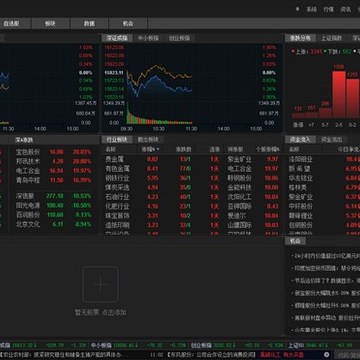Select 化肥行业 sector row
Screen dimensions: 360x360
click(192, 206)
